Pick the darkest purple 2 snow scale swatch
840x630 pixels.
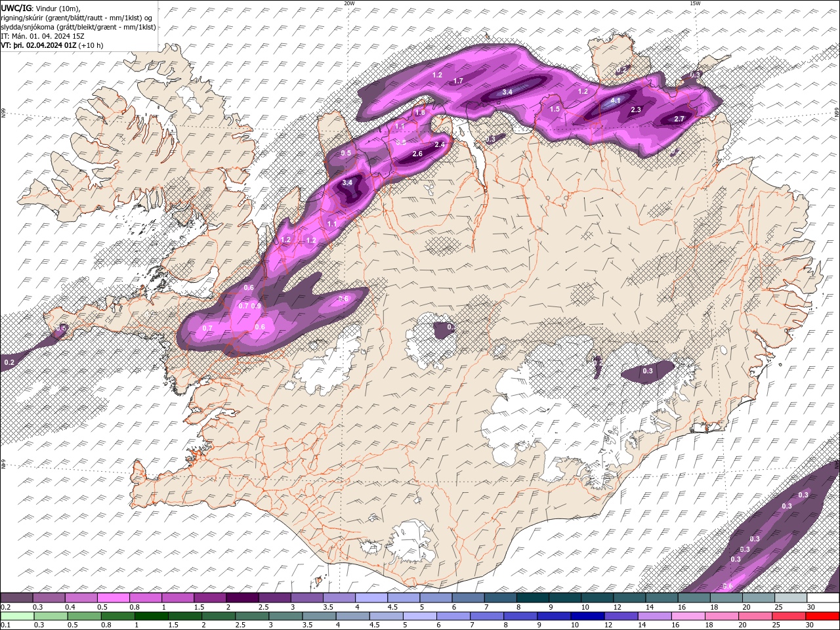click(241, 598)
